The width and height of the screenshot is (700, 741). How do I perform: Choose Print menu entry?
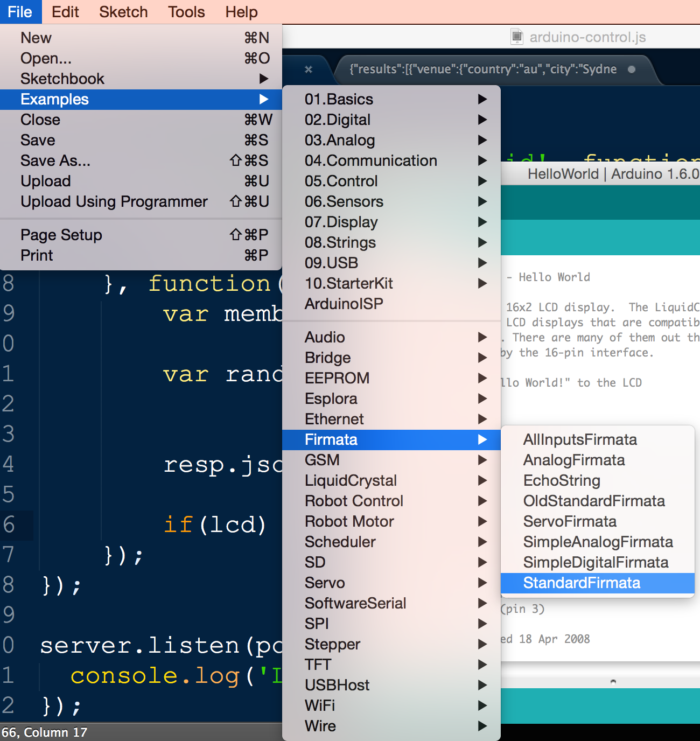[x=141, y=255]
